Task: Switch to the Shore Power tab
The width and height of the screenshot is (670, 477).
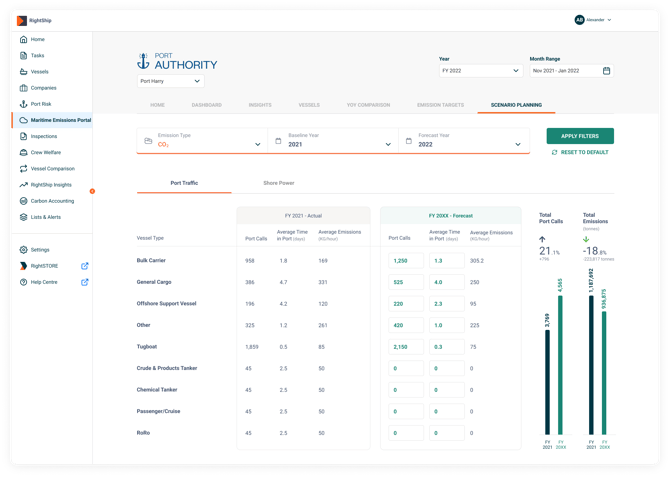Action: [x=278, y=183]
